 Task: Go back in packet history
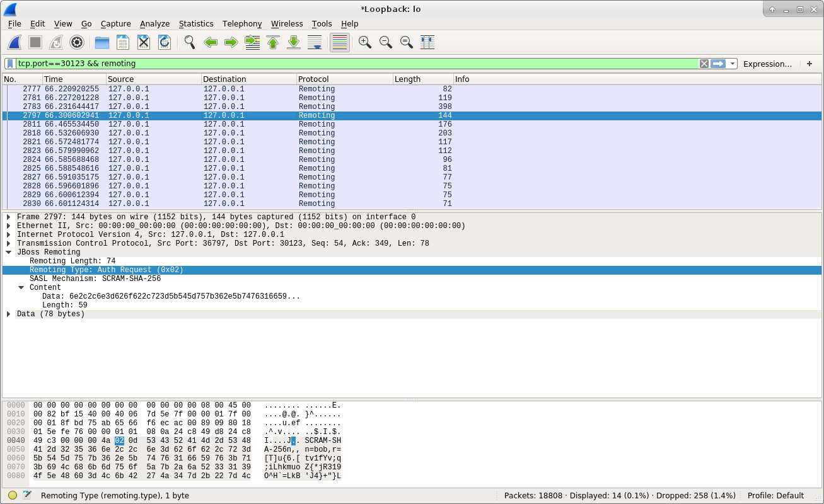pyautogui.click(x=211, y=42)
